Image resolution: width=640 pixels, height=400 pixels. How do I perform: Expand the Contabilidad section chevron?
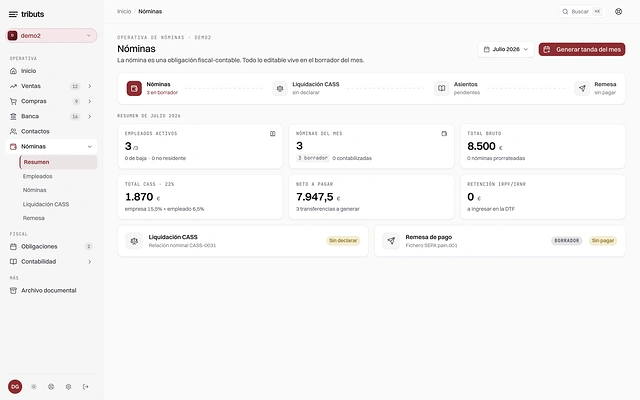pyautogui.click(x=89, y=262)
